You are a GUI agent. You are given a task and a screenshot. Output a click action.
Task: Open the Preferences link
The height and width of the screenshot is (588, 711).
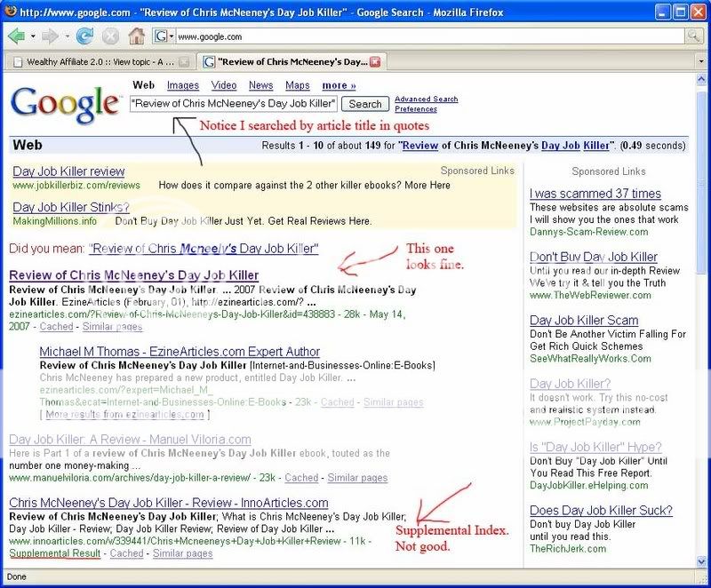[x=416, y=108]
